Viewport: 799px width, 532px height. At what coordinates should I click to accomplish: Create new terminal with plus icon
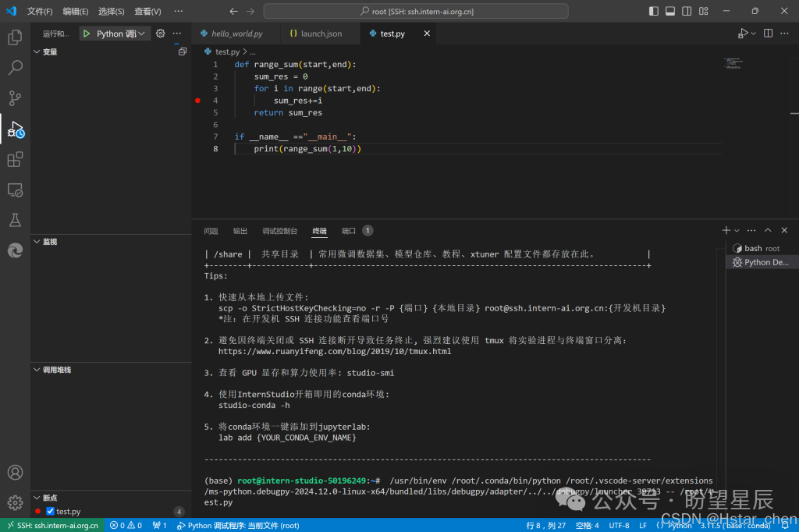[726, 230]
